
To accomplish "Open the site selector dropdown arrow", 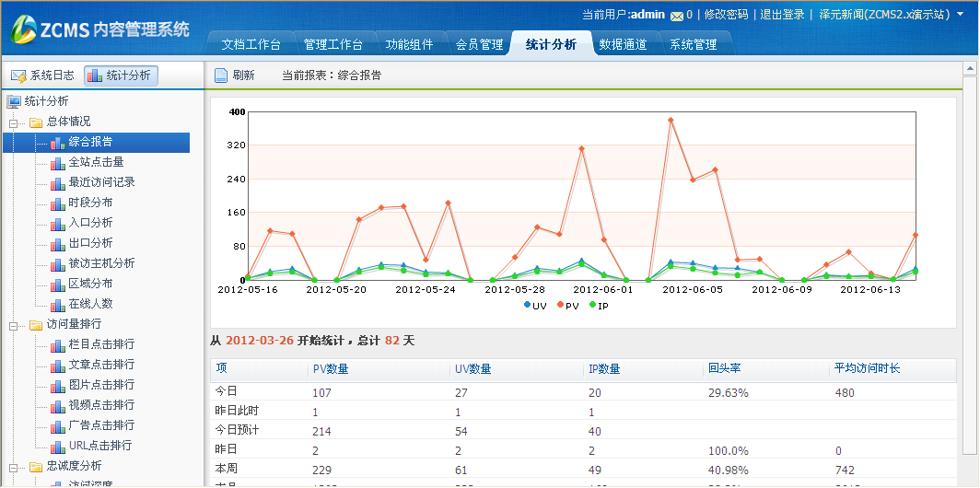I will point(960,15).
